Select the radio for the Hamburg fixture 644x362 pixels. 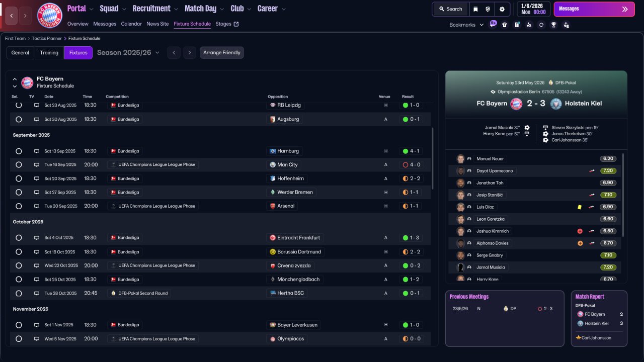[x=19, y=151]
